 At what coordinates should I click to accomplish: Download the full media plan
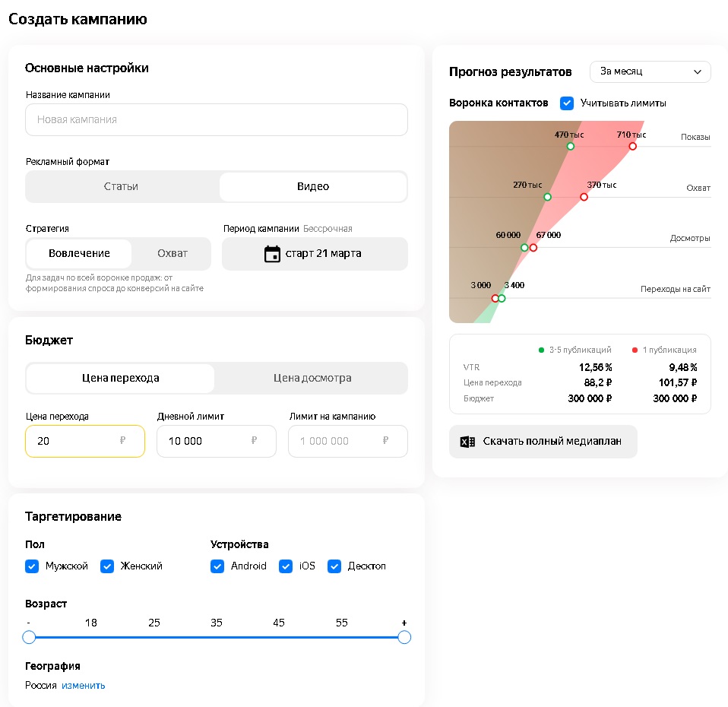[x=543, y=442]
